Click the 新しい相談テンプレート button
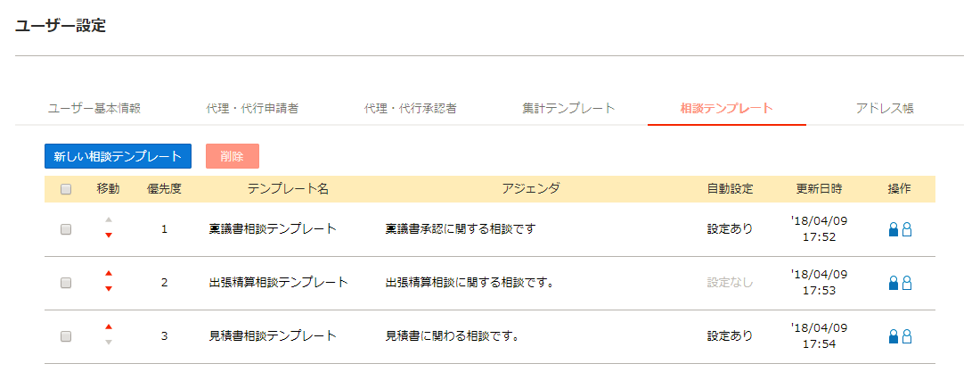The image size is (980, 372). point(118,157)
